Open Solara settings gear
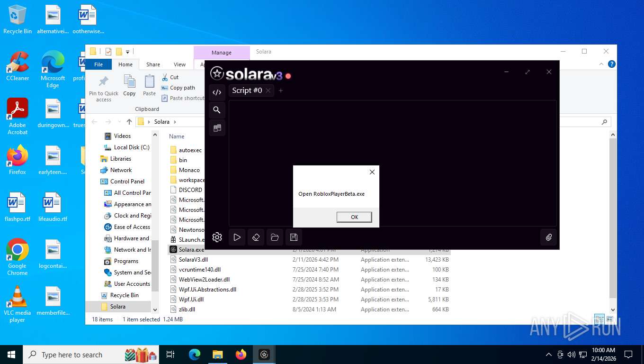The image size is (644, 364). click(217, 237)
